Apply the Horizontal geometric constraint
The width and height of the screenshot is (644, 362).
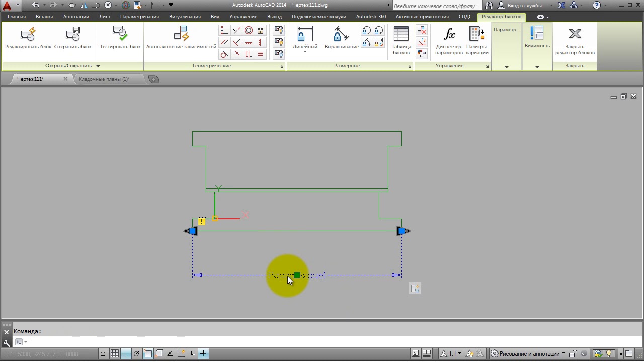tap(249, 42)
